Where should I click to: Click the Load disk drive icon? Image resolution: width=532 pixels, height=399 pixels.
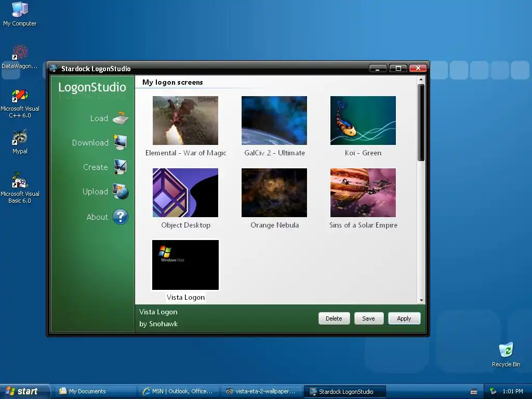tap(121, 118)
